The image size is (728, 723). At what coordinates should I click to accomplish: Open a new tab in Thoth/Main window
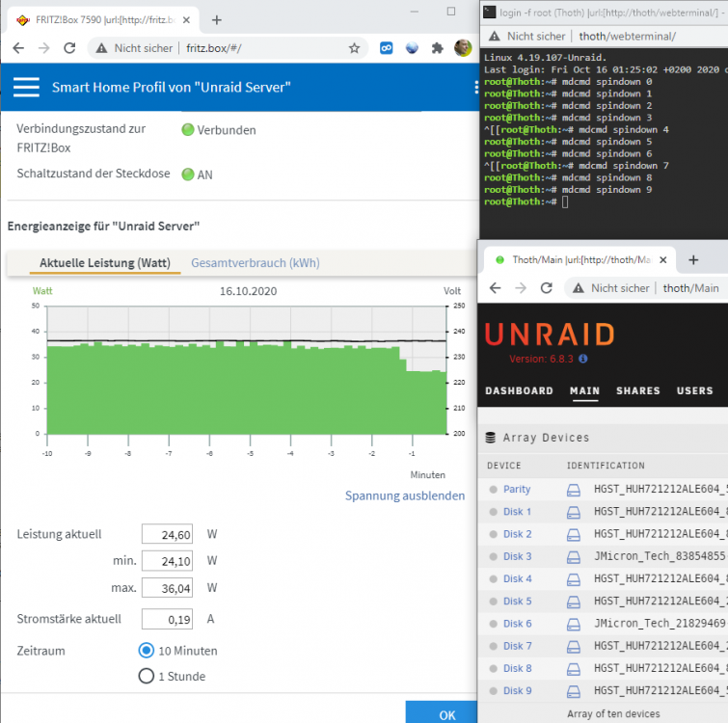click(x=693, y=260)
